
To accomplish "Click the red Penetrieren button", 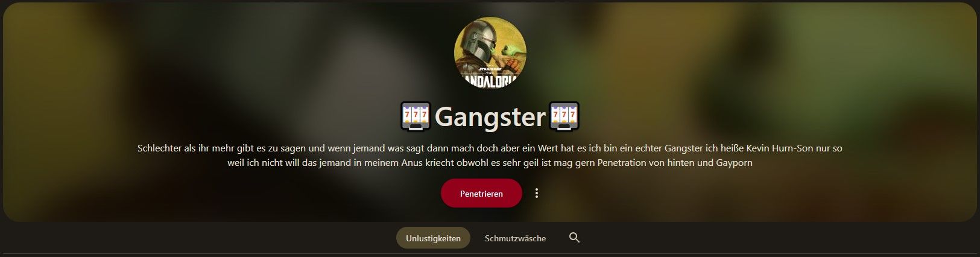I will (481, 193).
